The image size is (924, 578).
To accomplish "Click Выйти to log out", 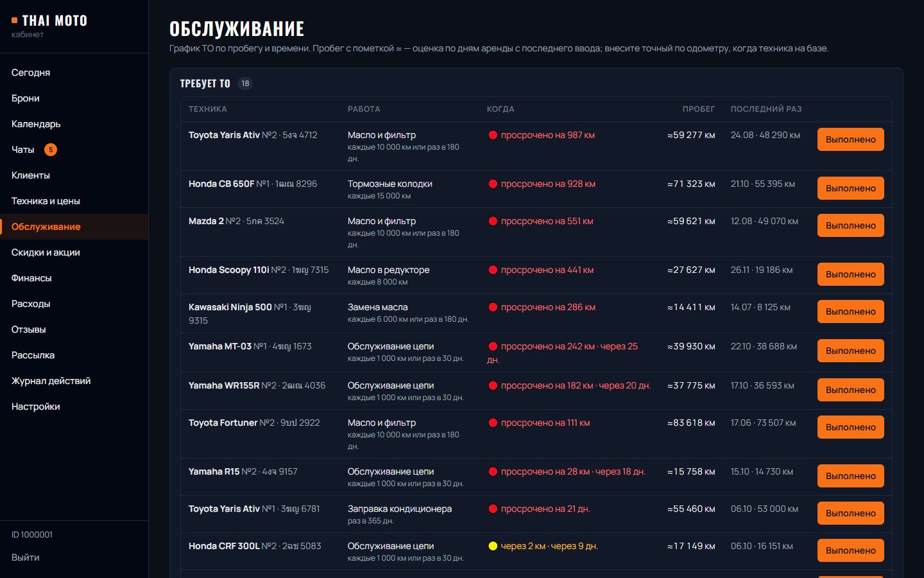I will [26, 557].
